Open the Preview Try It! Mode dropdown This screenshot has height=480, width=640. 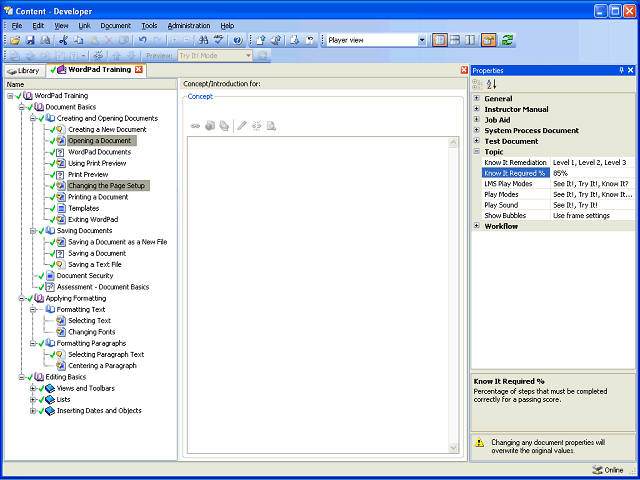click(x=248, y=56)
